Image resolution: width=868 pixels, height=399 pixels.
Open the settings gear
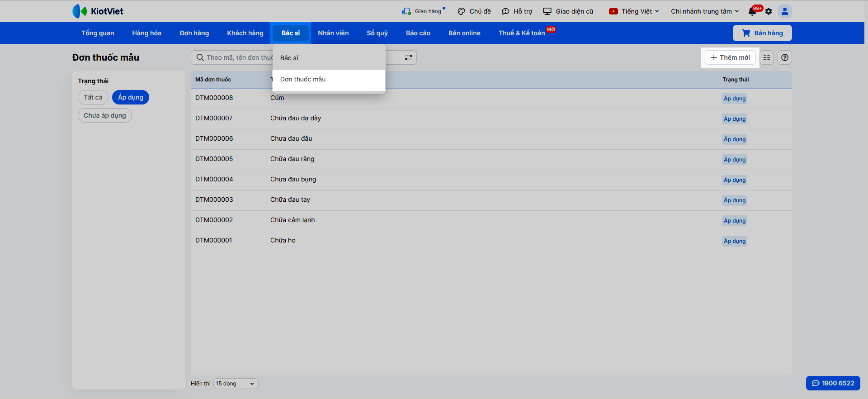tap(769, 11)
